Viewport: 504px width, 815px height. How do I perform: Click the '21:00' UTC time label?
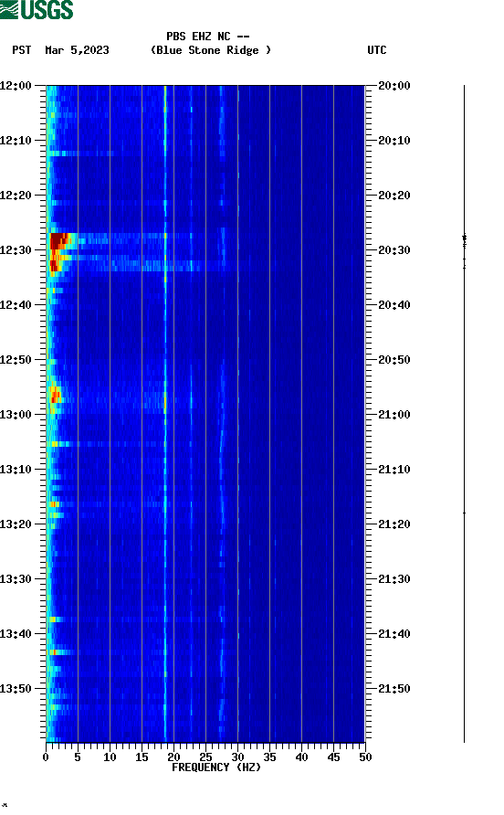coord(394,415)
